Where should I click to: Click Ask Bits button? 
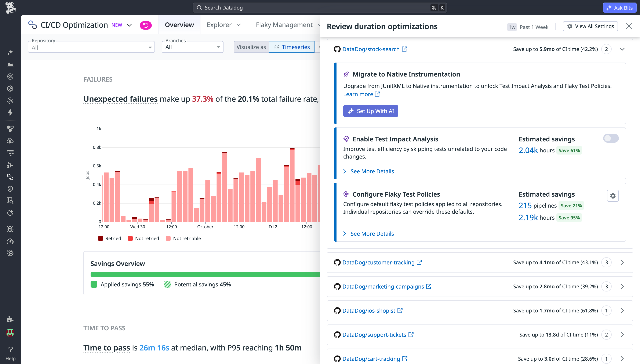point(619,7)
